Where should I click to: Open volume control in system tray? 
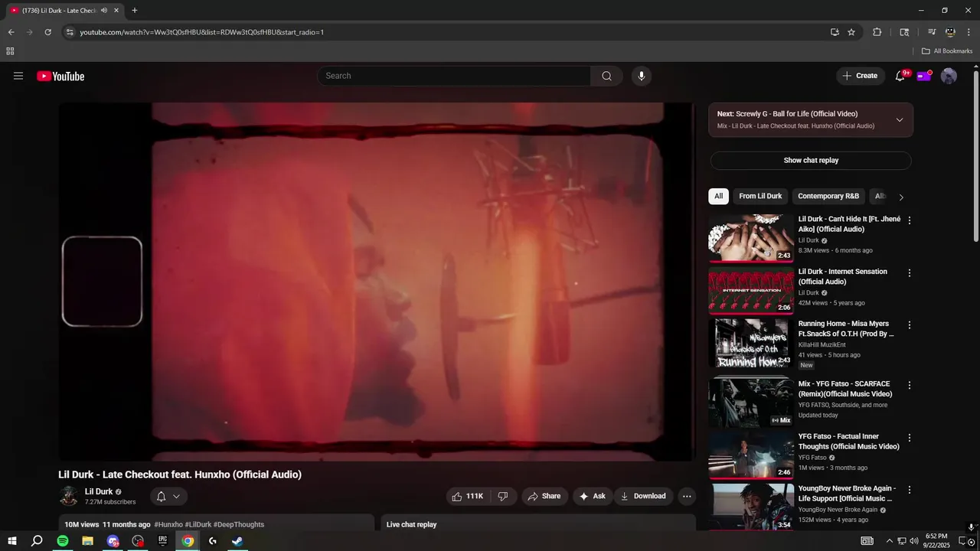coord(913,541)
